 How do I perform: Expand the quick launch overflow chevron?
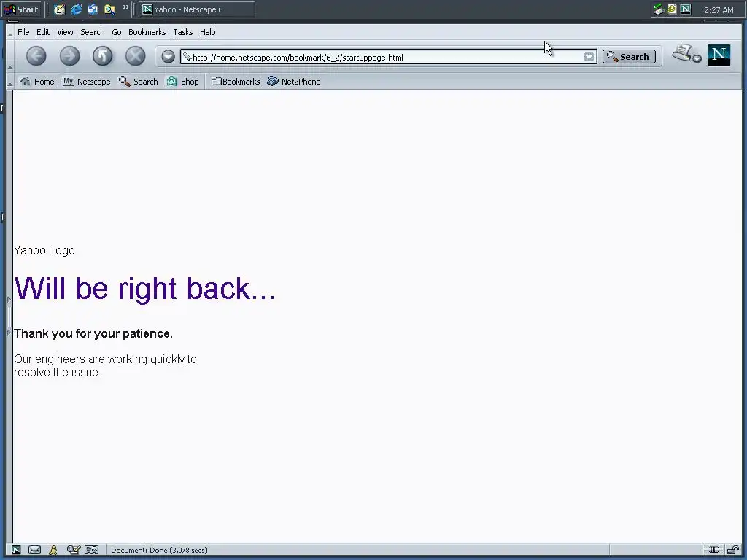(125, 7)
